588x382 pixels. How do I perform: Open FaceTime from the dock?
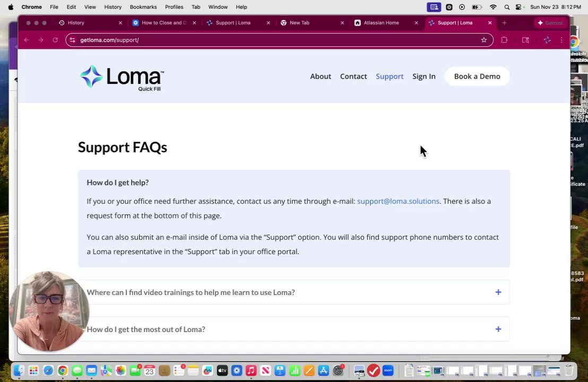tap(135, 371)
